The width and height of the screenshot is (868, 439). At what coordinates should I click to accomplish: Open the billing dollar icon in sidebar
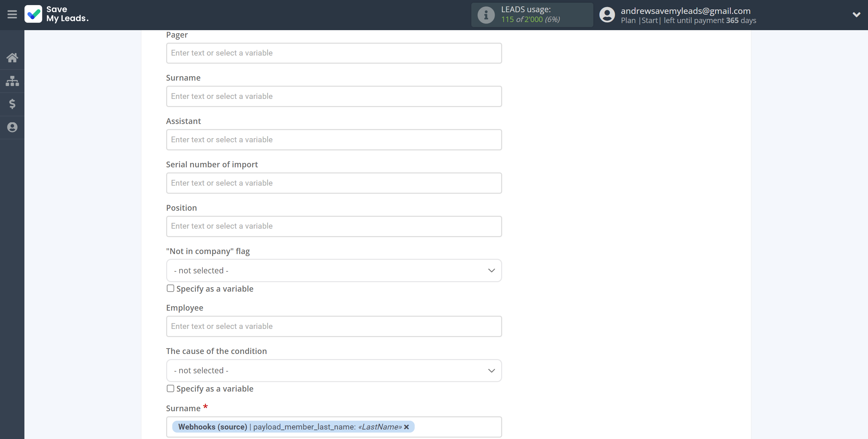point(12,104)
